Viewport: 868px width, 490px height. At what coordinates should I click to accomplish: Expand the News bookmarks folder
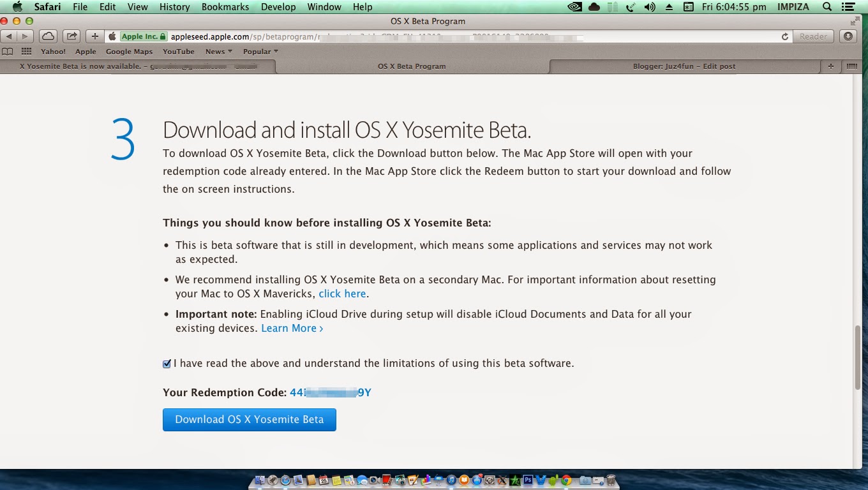(x=219, y=52)
